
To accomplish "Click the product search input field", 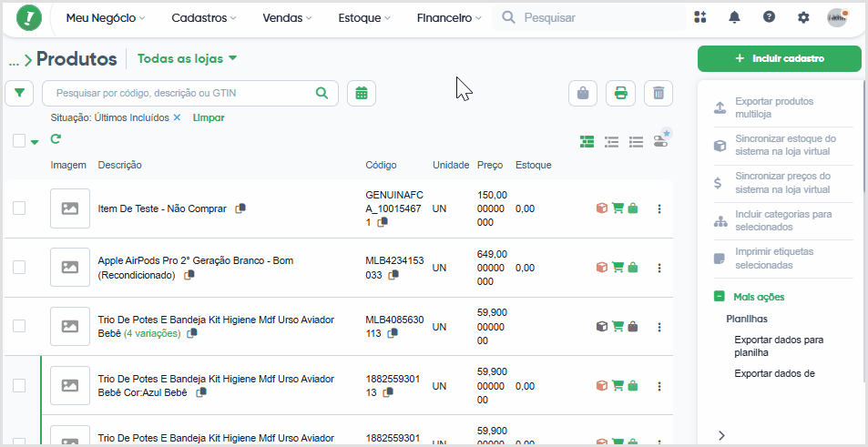I will click(189, 94).
